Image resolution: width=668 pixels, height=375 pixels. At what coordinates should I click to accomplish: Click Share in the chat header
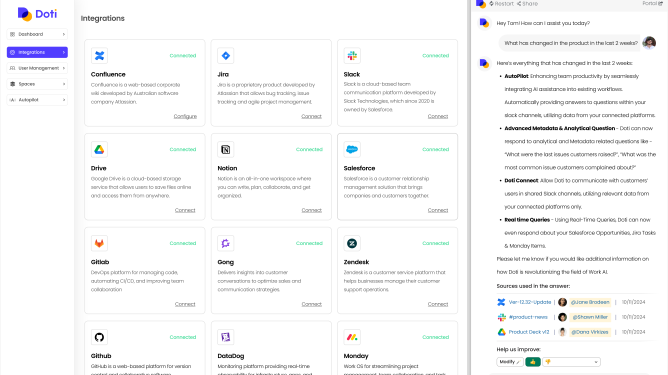(527, 3)
